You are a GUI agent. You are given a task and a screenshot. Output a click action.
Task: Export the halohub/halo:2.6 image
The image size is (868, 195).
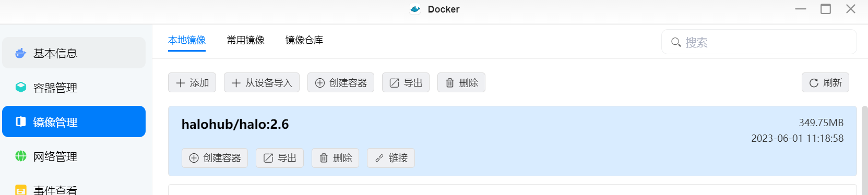pyautogui.click(x=280, y=158)
